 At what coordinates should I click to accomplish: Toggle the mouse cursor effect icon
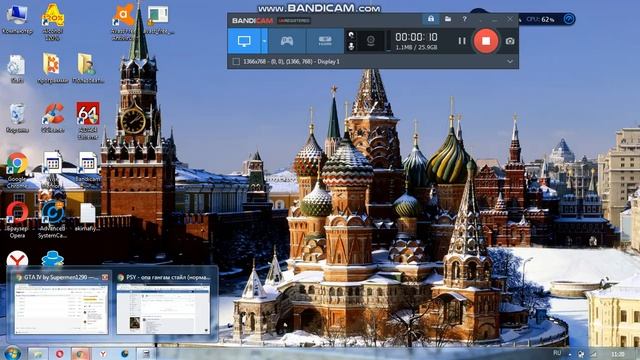(x=351, y=35)
